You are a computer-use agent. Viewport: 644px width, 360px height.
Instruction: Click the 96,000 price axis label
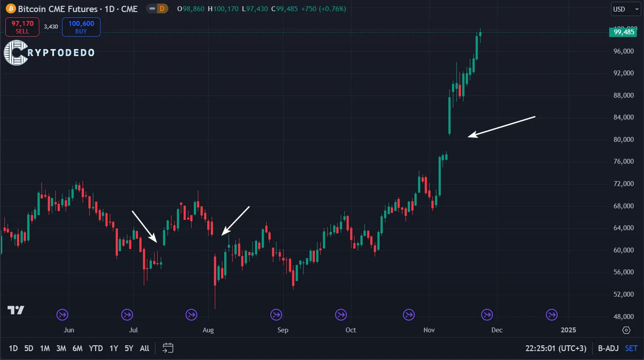pos(624,51)
